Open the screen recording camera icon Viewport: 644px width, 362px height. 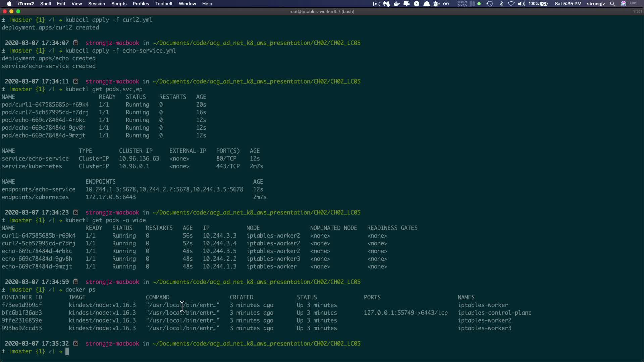[376, 4]
